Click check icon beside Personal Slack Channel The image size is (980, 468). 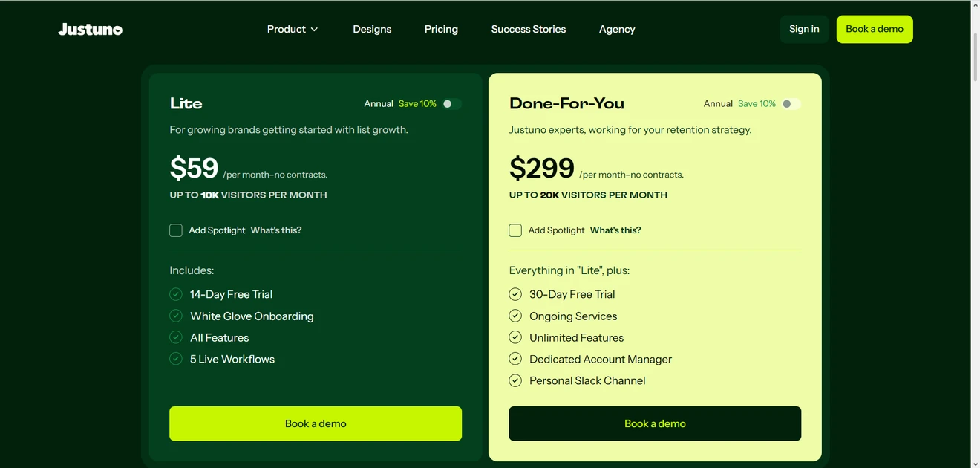(x=515, y=380)
